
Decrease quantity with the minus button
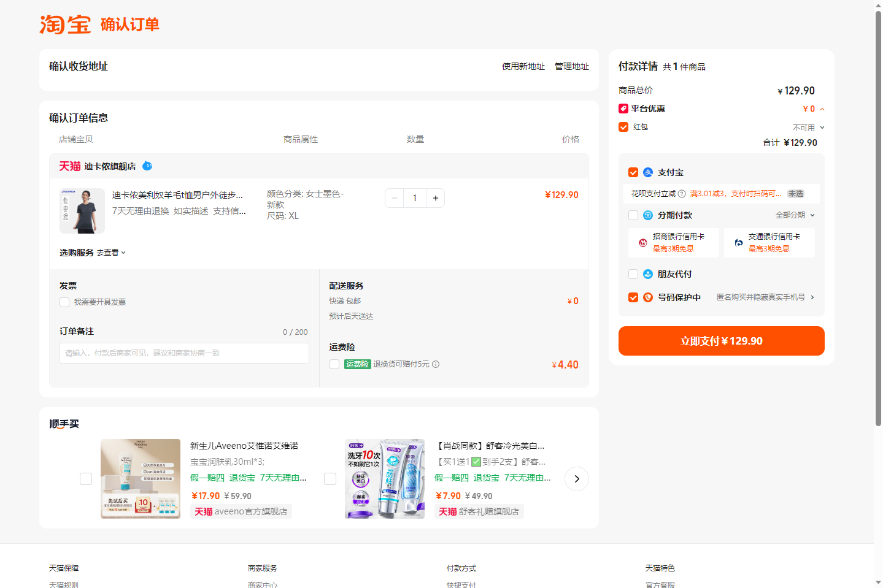click(395, 198)
